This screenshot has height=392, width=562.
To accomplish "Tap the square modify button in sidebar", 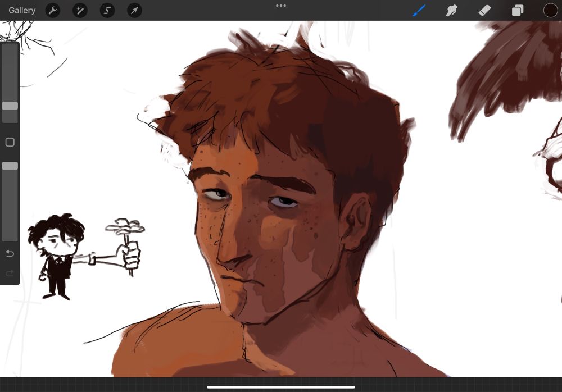I will [10, 142].
